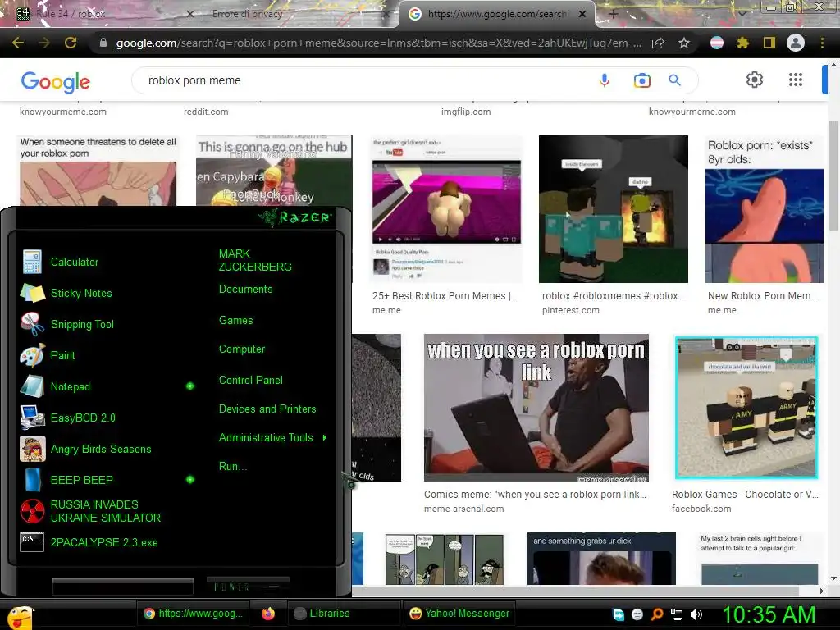Submit search with blue magnifier icon

pos(675,80)
